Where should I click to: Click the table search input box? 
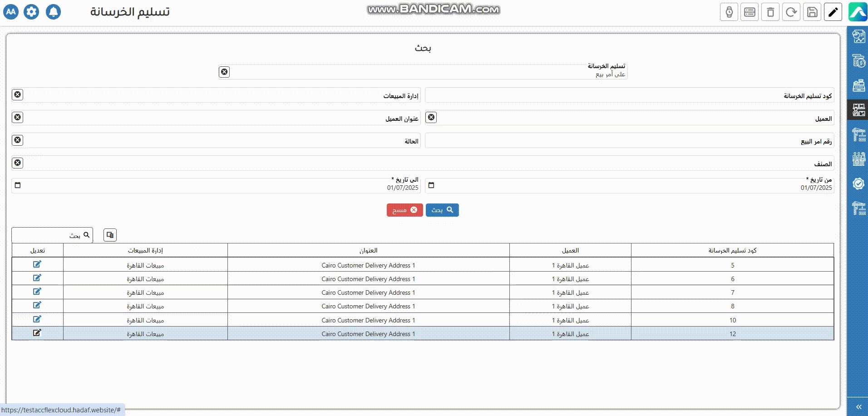click(45, 235)
